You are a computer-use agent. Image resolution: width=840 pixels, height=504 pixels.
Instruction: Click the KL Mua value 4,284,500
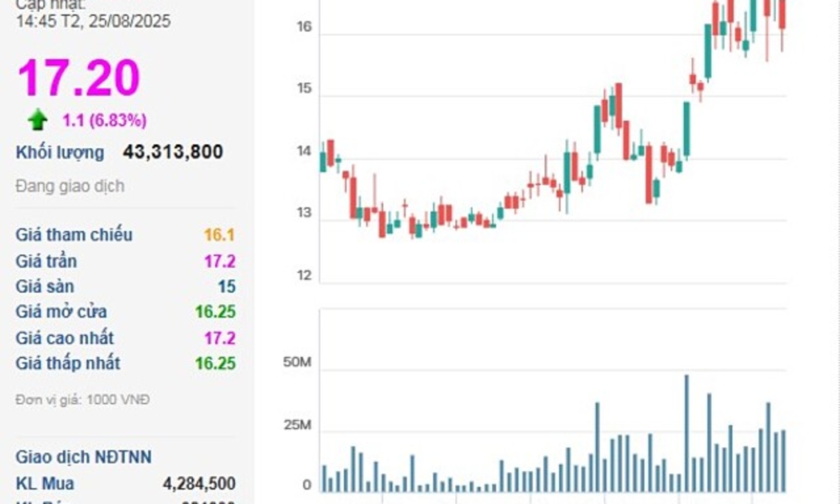click(198, 483)
